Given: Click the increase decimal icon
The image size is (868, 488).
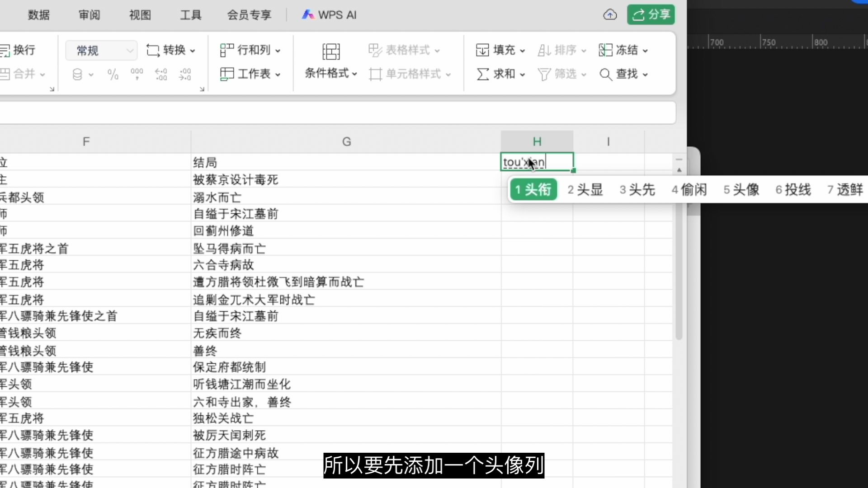Looking at the screenshot, I should coord(161,74).
